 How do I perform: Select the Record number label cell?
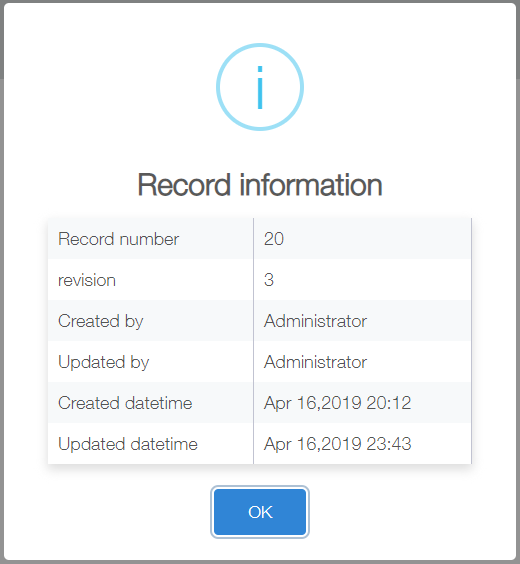151,238
